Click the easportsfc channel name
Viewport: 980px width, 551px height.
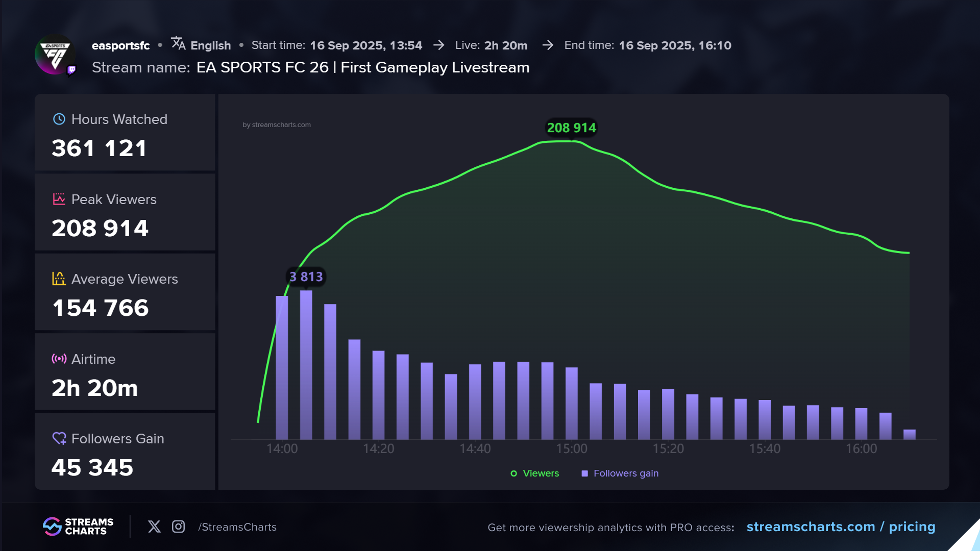coord(120,45)
